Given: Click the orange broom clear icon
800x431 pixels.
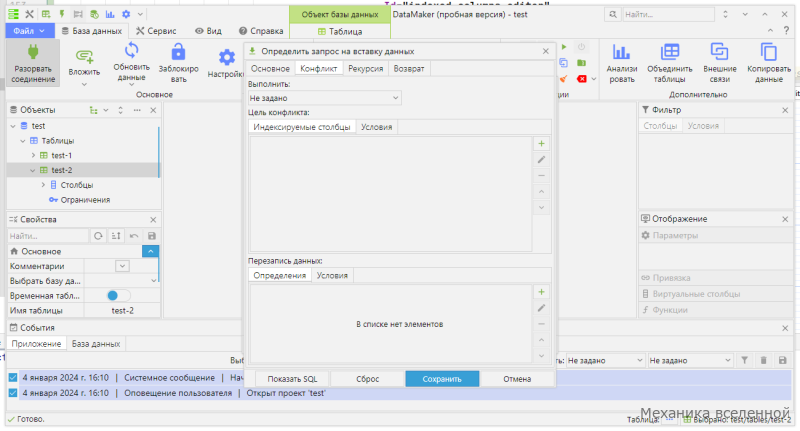Looking at the screenshot, I should [563, 79].
